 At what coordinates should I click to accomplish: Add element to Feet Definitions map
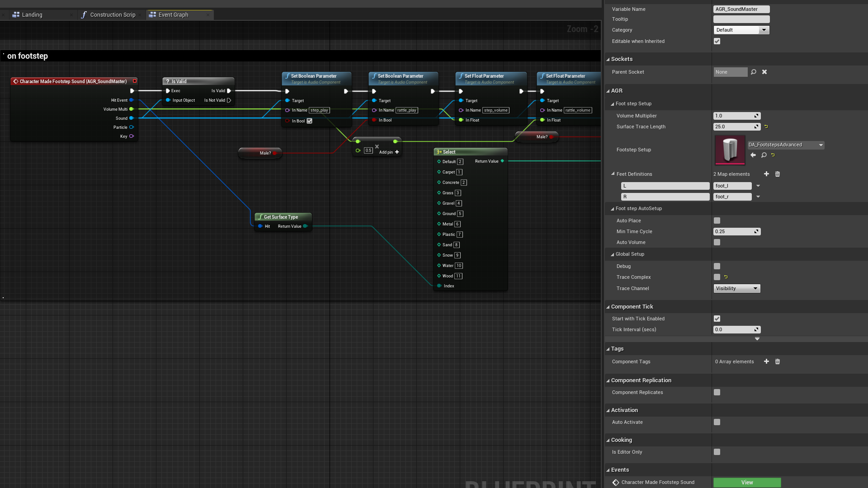766,174
